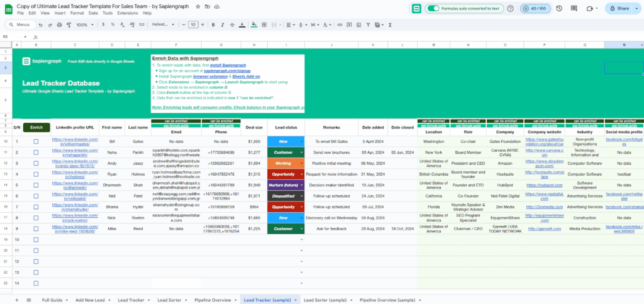Image resolution: width=644 pixels, height=304 pixels.
Task: Open the Google Sheets home icon
Action: [9, 9]
